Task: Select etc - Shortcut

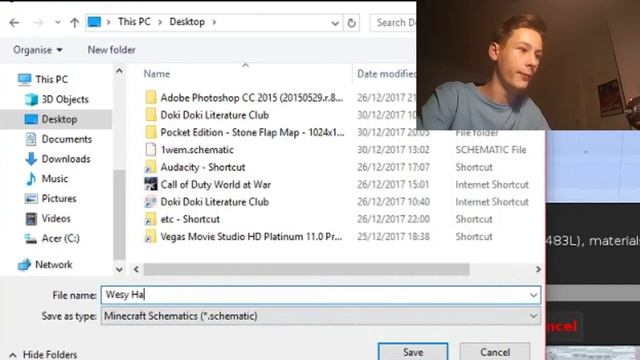Action: pyautogui.click(x=190, y=219)
